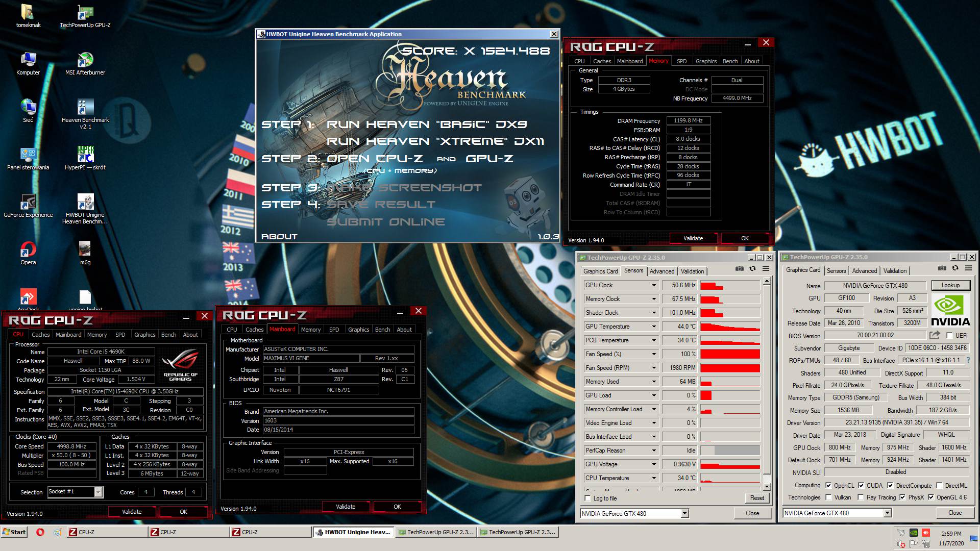Click the NVIDIA logo in GPU-Z
This screenshot has width=980, height=551.
(x=950, y=311)
